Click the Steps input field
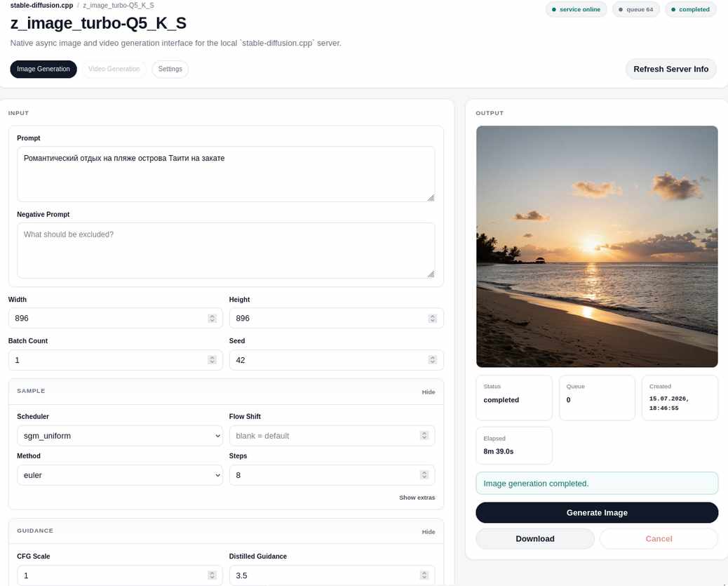The width and height of the screenshot is (728, 586). (332, 475)
